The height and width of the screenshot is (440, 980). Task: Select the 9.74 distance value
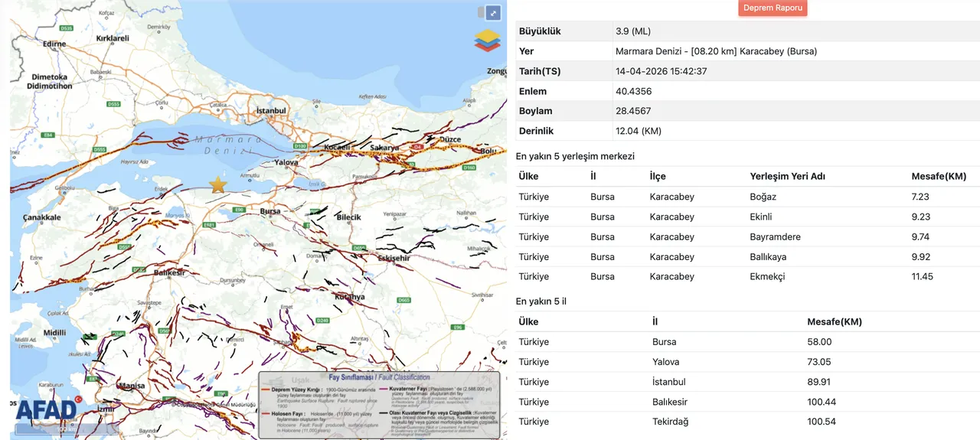921,236
